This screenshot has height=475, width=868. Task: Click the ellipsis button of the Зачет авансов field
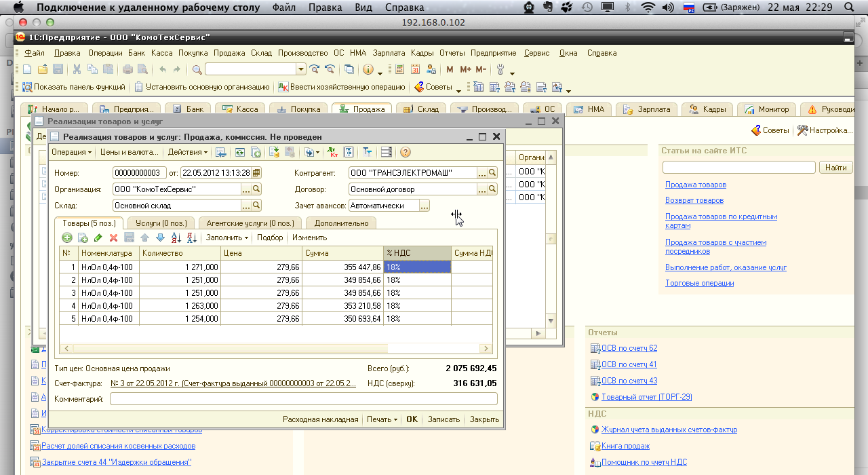coord(425,205)
